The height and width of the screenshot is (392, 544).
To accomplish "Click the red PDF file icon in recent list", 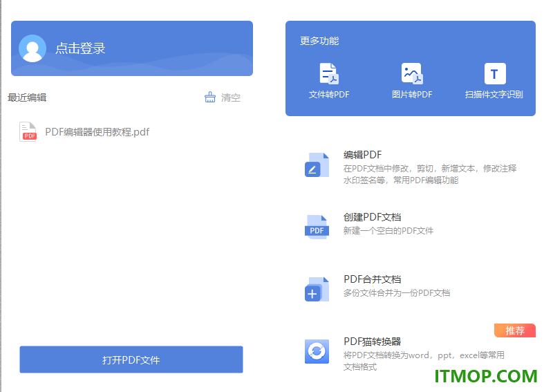I will tap(28, 132).
